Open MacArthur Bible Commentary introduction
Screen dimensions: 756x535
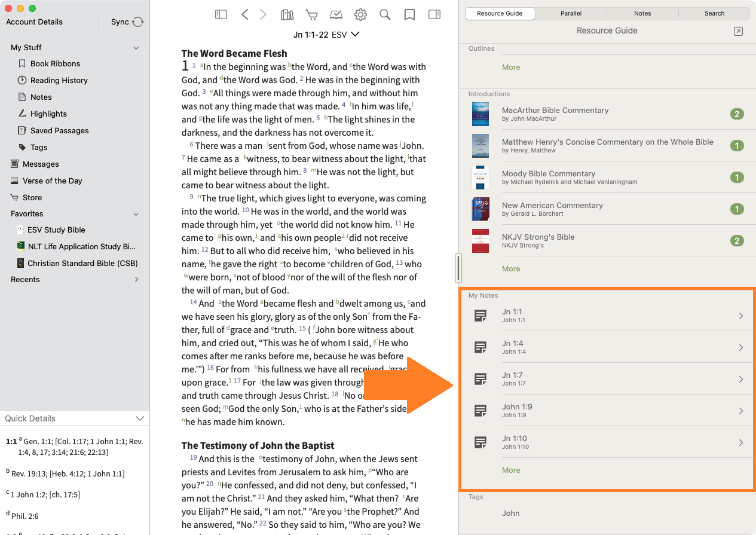pyautogui.click(x=607, y=114)
